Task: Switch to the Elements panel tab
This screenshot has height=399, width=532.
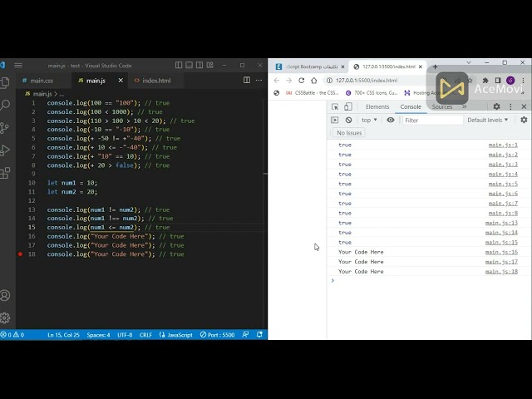Action: point(377,106)
